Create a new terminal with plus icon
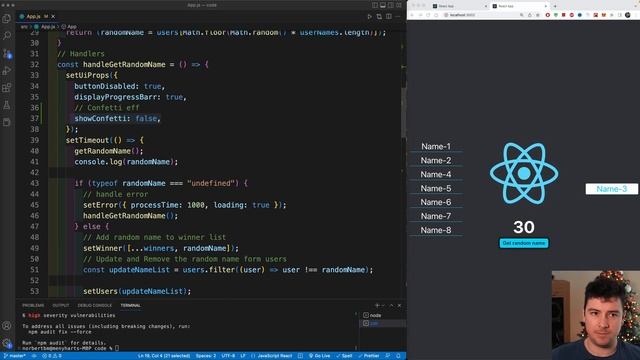Viewport: 640px width, 360px height. [377, 305]
